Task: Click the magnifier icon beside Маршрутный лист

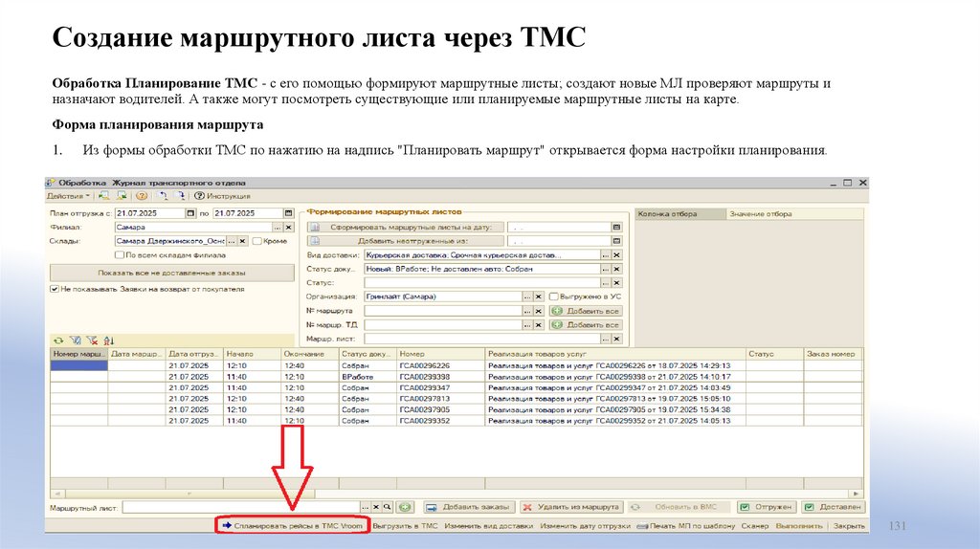Action: click(x=388, y=508)
